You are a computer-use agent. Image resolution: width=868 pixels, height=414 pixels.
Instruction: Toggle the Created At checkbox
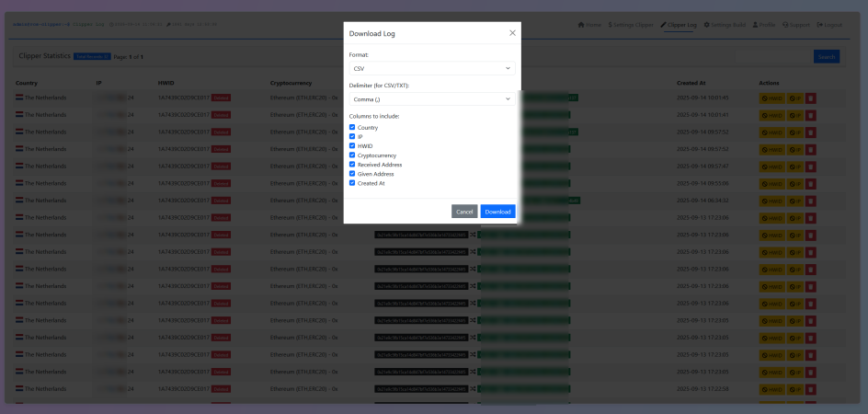(352, 183)
